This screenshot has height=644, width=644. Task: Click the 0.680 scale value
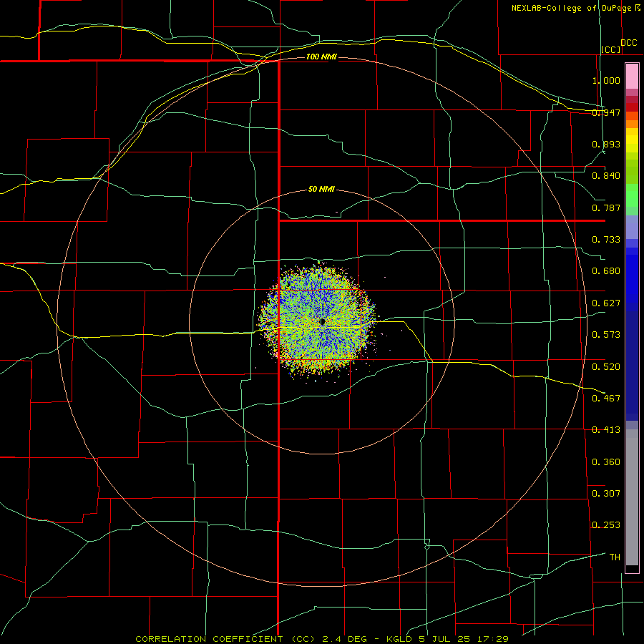click(606, 271)
